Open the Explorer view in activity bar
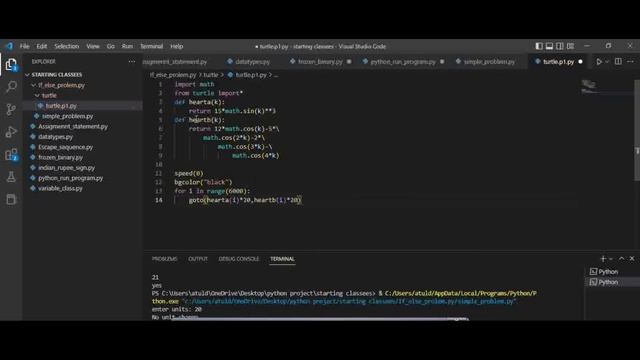Viewport: 640px width, 360px height. tap(11, 64)
